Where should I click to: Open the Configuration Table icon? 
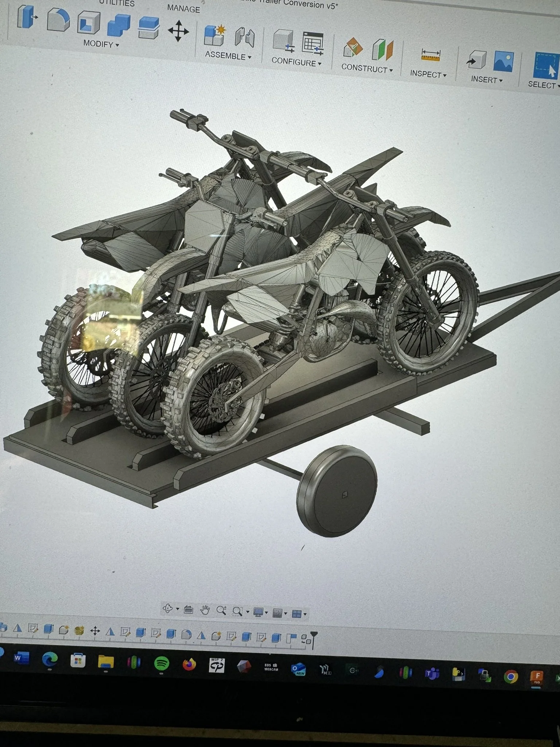point(313,44)
